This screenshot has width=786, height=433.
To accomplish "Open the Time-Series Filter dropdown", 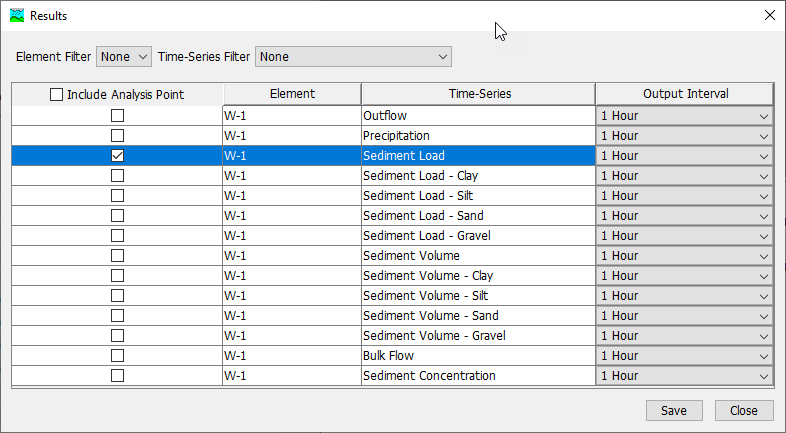I will click(x=353, y=57).
